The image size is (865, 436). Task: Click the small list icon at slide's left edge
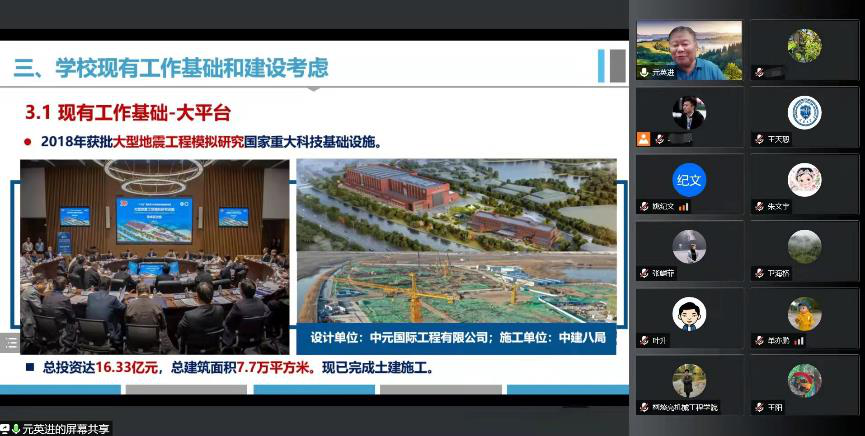pos(8,343)
